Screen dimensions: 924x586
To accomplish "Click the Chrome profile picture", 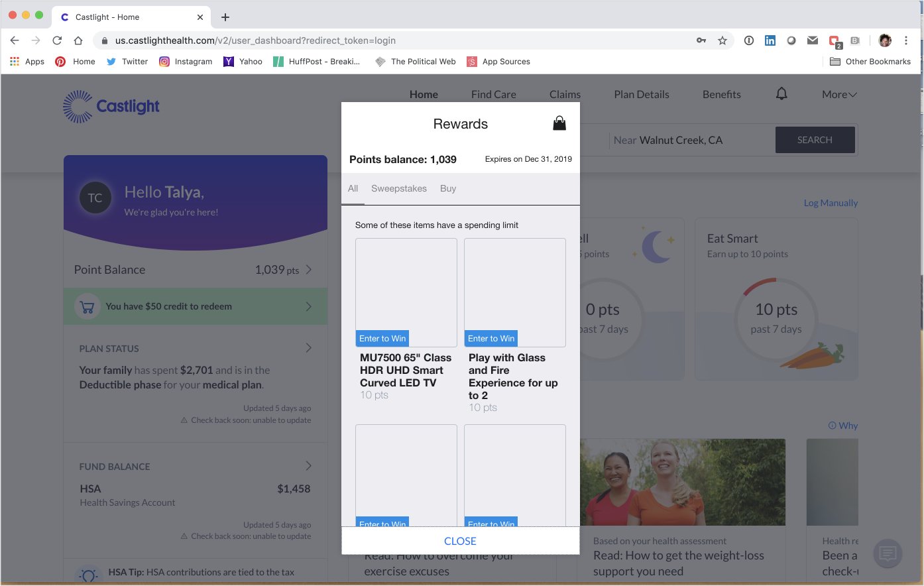I will (885, 40).
